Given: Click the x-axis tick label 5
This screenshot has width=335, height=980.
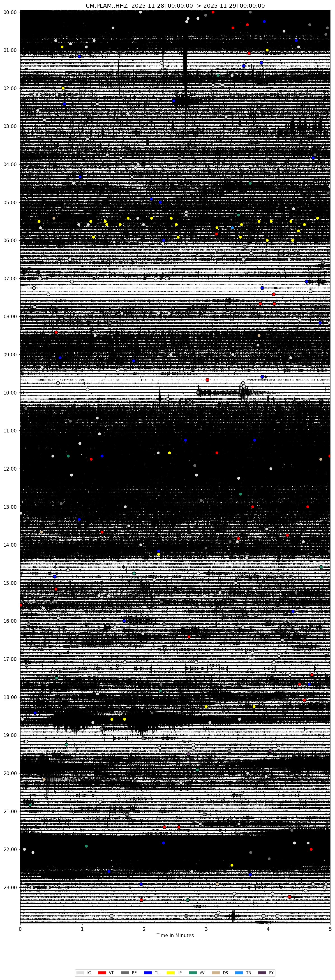Looking at the screenshot, I should pos(330,929).
